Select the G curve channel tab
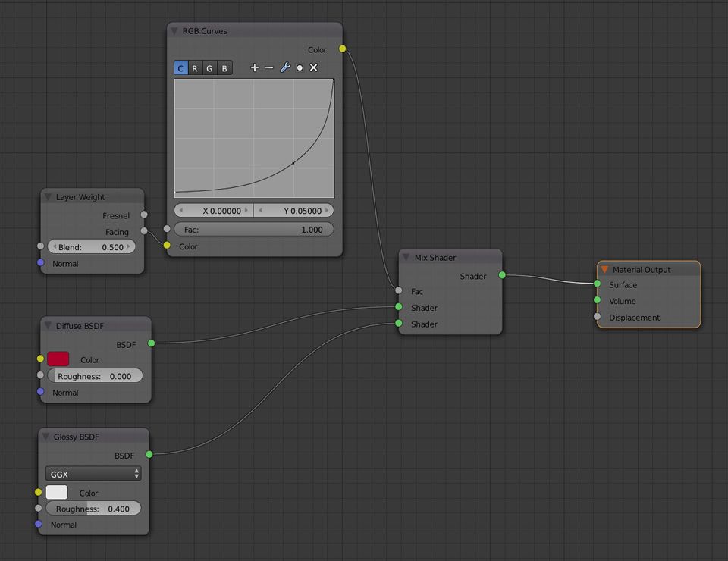Screen dimensions: 728x561 [209, 68]
